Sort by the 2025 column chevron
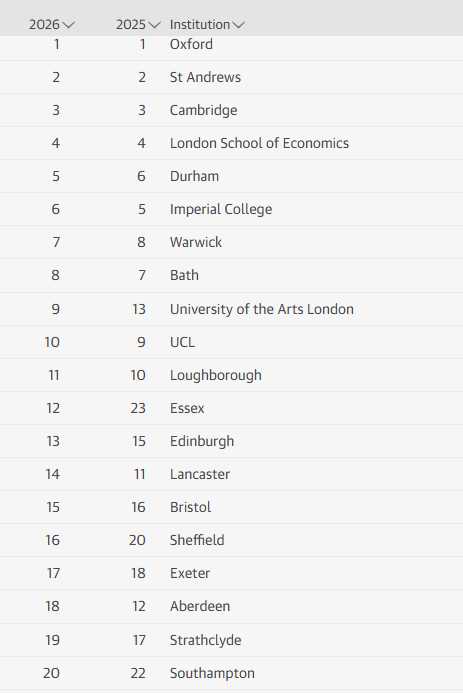The height and width of the screenshot is (693, 463). coord(154,25)
